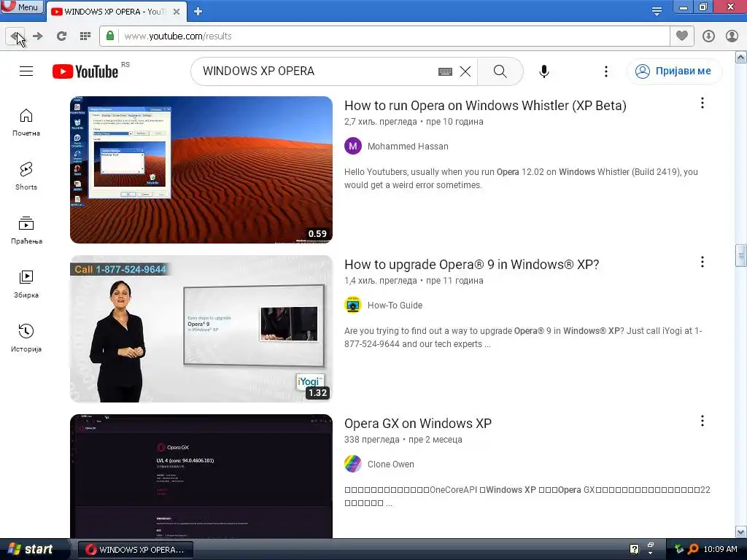The width and height of the screenshot is (747, 560).
Task: Open title How to upgrade Opera 9 in Windows XP
Action: (x=472, y=264)
